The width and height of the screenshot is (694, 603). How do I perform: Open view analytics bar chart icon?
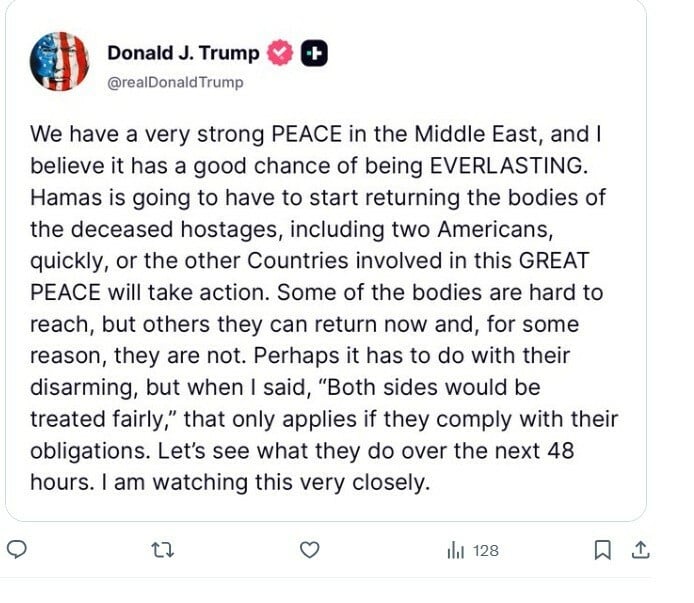tap(455, 550)
